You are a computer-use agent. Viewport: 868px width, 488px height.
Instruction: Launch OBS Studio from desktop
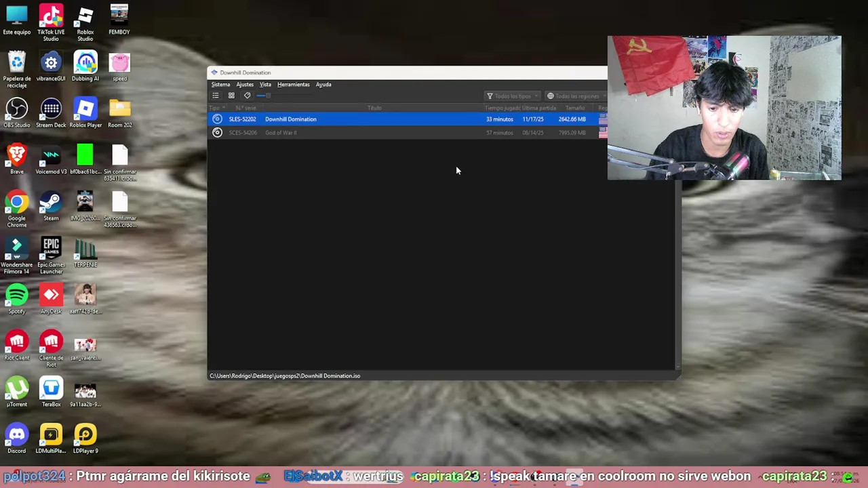point(17,113)
